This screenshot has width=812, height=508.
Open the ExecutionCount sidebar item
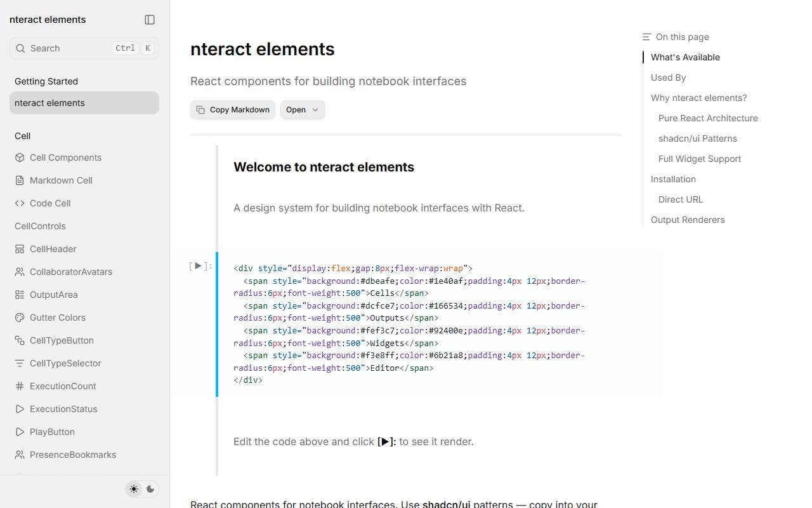[84, 386]
